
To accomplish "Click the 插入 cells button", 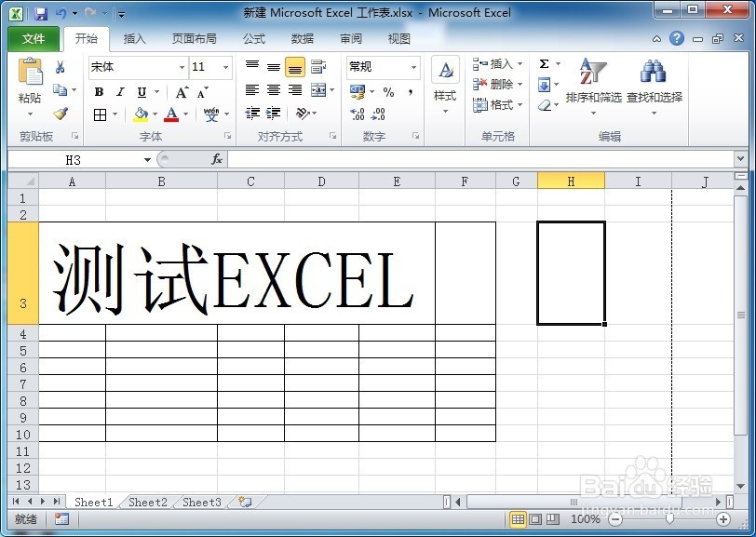I will (497, 63).
